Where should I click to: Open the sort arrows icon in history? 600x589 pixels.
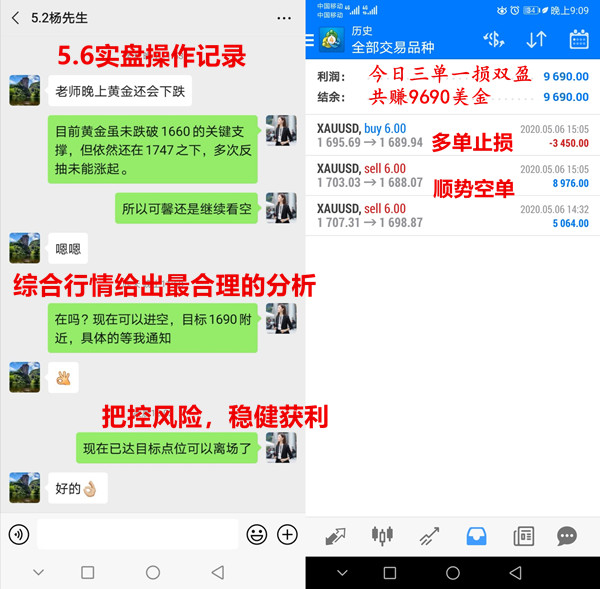click(x=536, y=39)
